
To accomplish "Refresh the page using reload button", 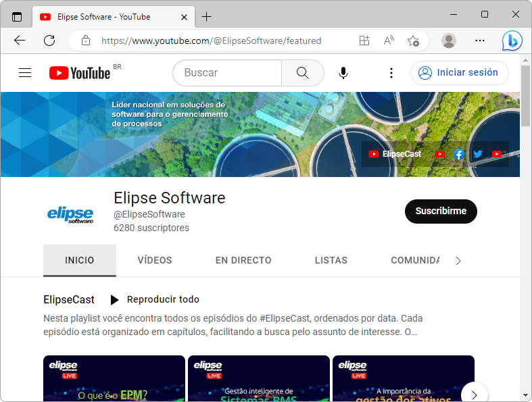I will [49, 41].
